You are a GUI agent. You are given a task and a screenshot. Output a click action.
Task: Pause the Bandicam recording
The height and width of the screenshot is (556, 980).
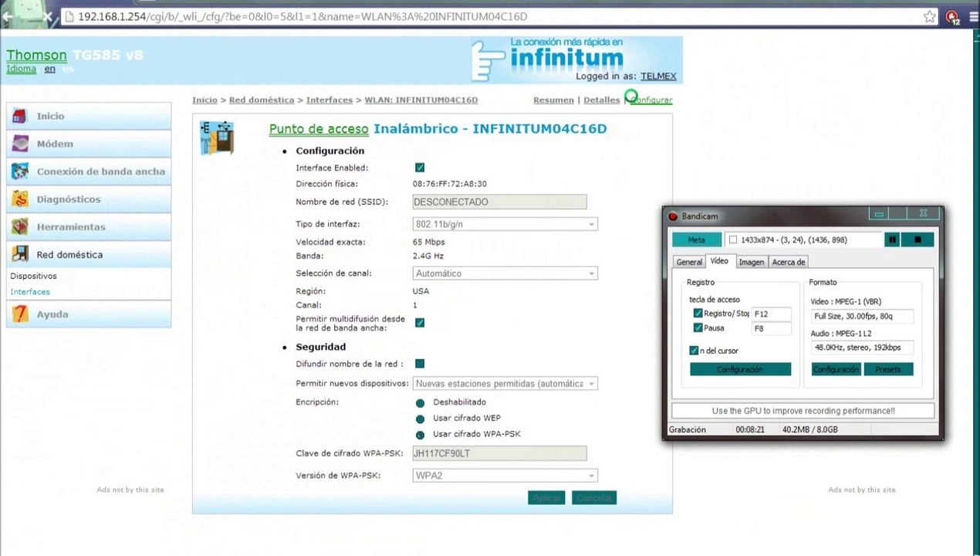tap(892, 239)
